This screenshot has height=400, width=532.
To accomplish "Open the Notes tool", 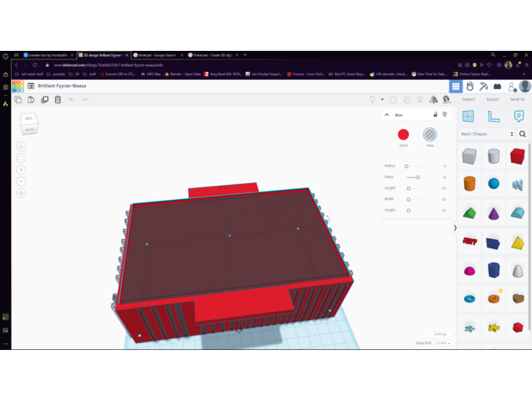I will pyautogui.click(x=518, y=116).
